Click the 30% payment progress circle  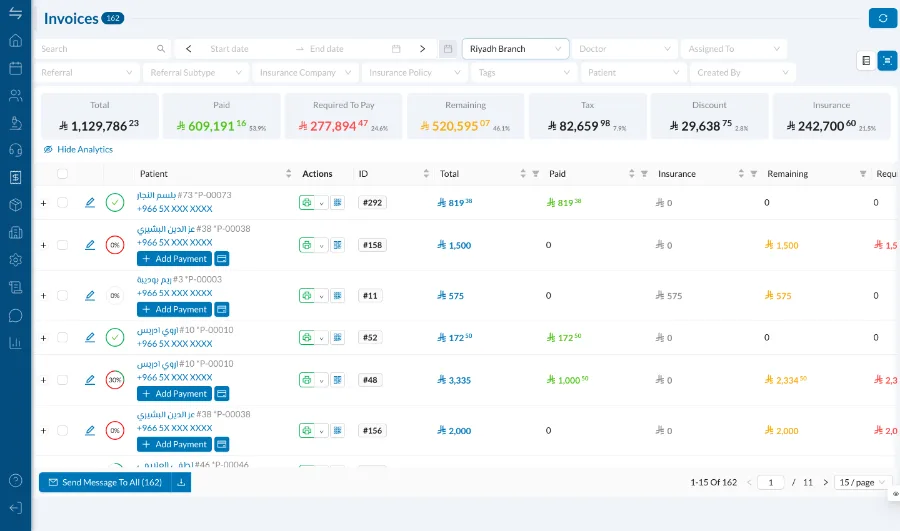click(x=115, y=380)
